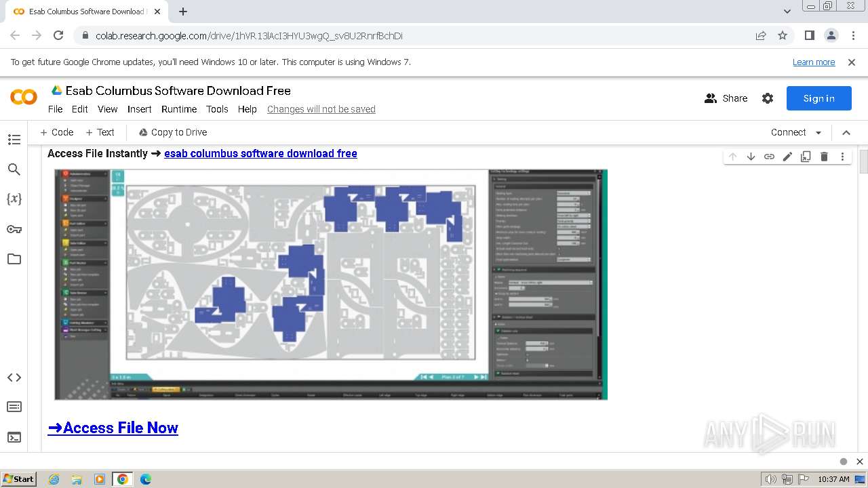Screen dimensions: 868x488
Task: Click the Connect button
Action: (788, 132)
